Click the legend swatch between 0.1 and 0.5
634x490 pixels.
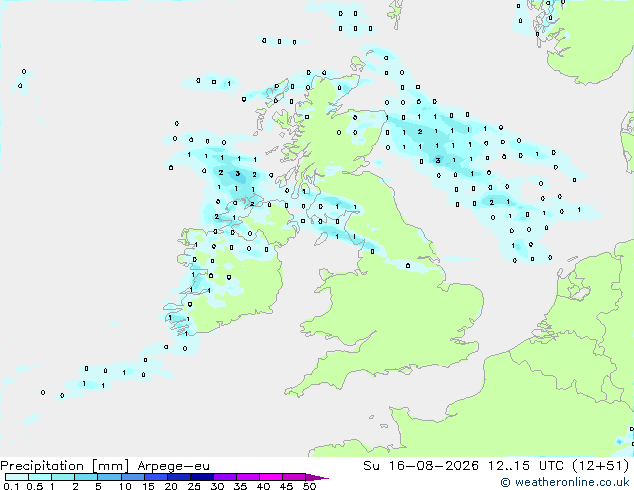click(x=17, y=477)
